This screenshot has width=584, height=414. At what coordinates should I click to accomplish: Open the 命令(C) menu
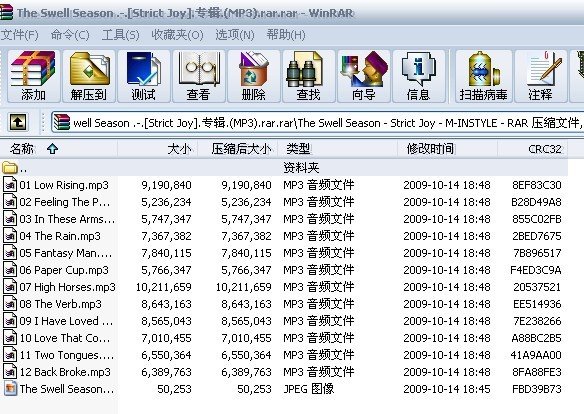coord(70,35)
